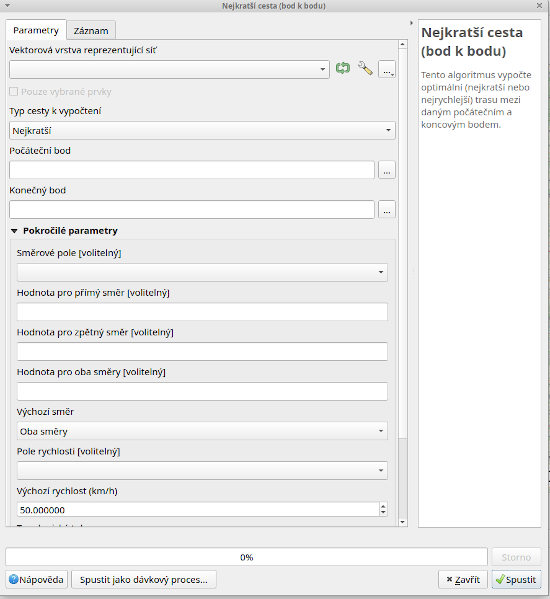The height and width of the screenshot is (599, 550).
Task: Collapse the Pokročilé parametry section
Action: click(15, 231)
